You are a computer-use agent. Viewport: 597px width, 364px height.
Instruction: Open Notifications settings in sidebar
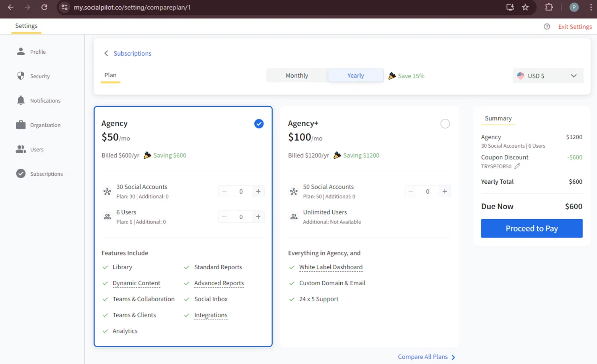pos(45,101)
